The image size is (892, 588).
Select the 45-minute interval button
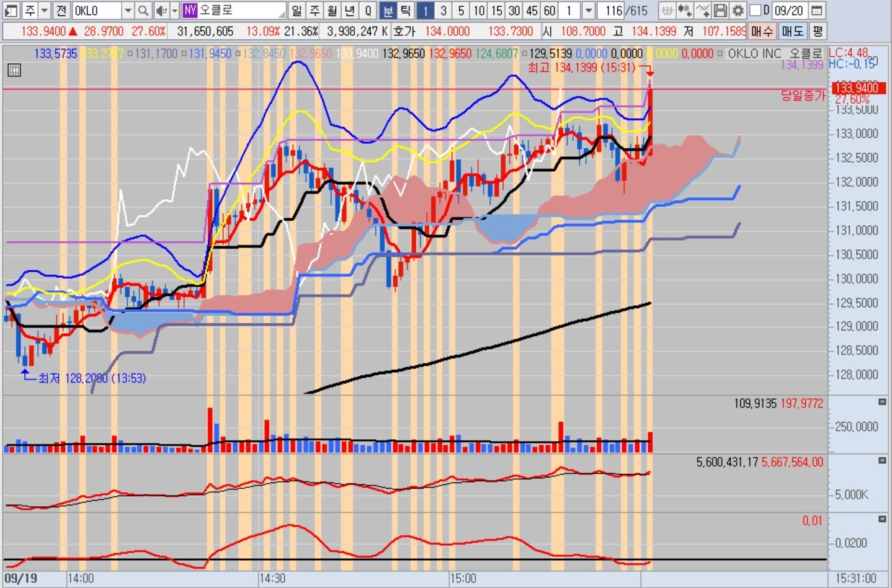click(532, 11)
